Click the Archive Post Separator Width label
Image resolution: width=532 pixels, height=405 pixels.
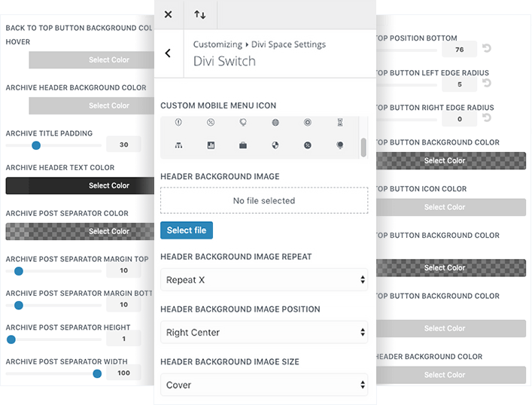pyautogui.click(x=66, y=361)
